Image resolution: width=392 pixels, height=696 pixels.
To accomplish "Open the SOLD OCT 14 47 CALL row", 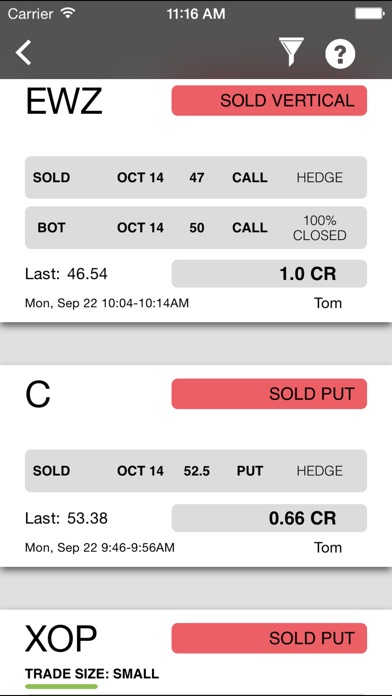I will [x=196, y=178].
